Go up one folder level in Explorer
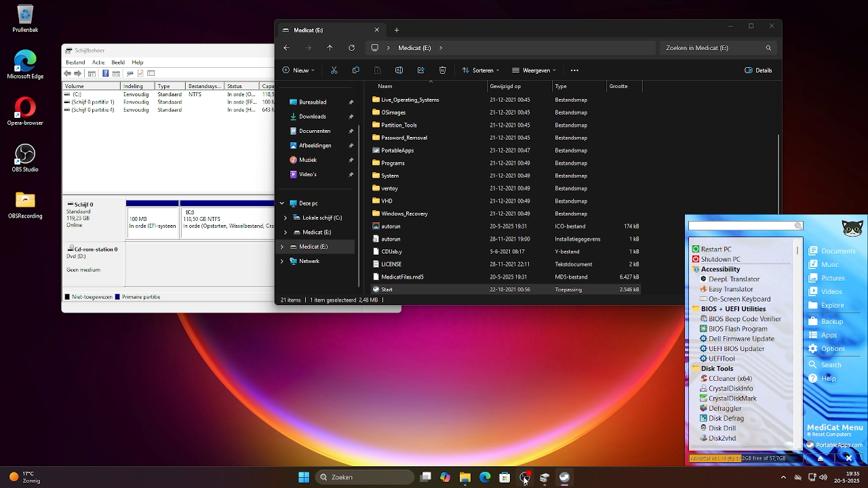This screenshot has height=488, width=868. [330, 47]
